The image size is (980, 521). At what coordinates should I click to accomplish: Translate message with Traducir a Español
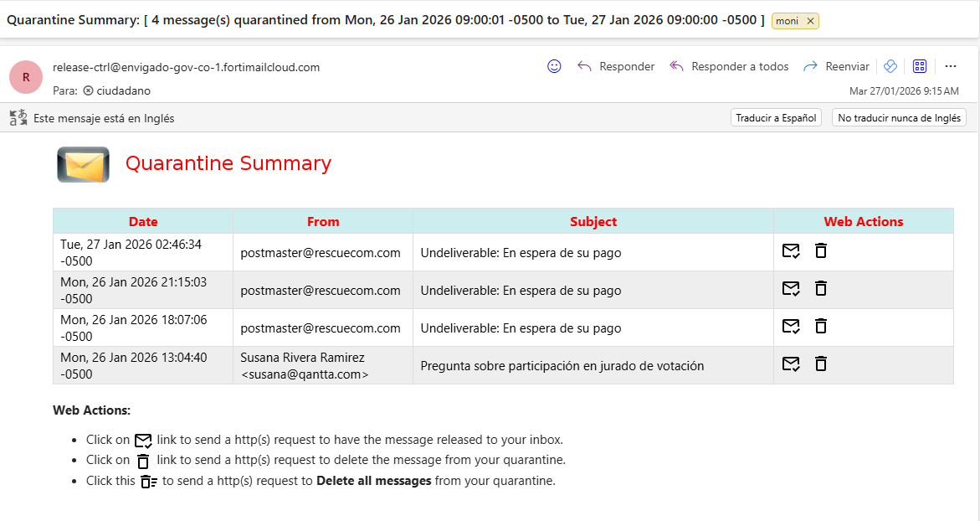pos(776,117)
